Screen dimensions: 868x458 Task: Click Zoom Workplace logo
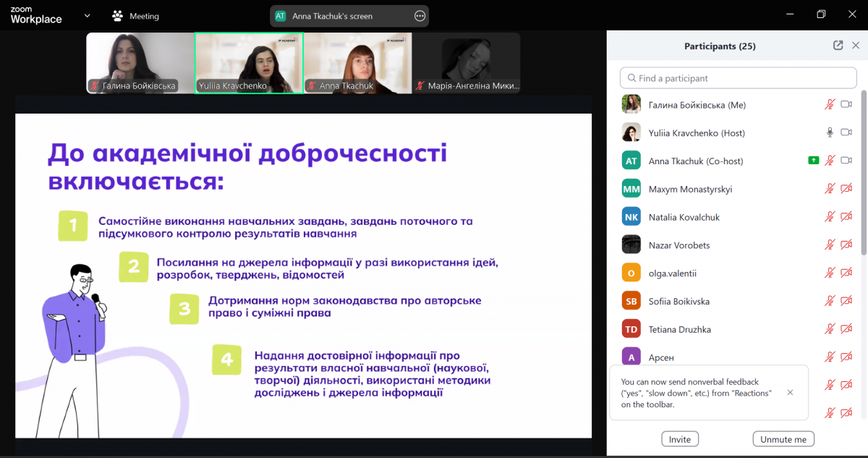tap(36, 15)
